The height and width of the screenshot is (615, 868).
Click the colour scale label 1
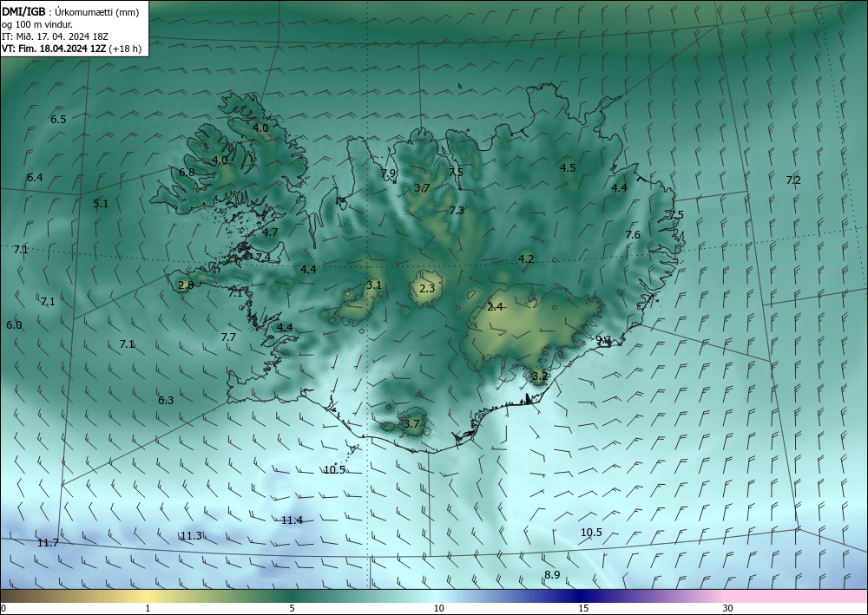[148, 609]
